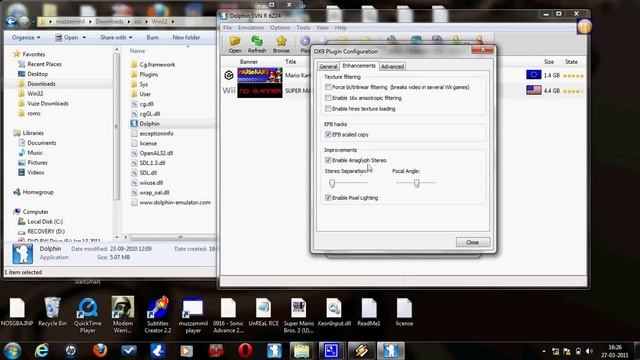Click the Wii platform icon in game list
This screenshot has width=640, height=360.
229,90
